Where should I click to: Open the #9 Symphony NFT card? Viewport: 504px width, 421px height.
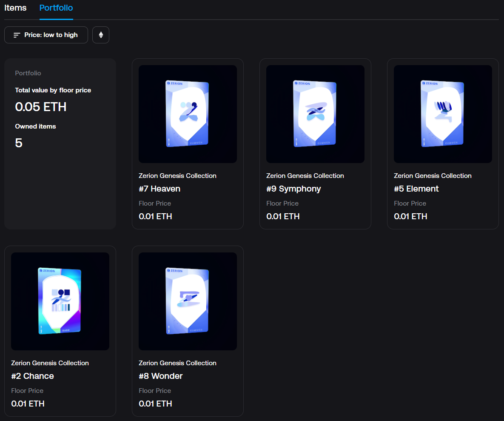point(315,114)
